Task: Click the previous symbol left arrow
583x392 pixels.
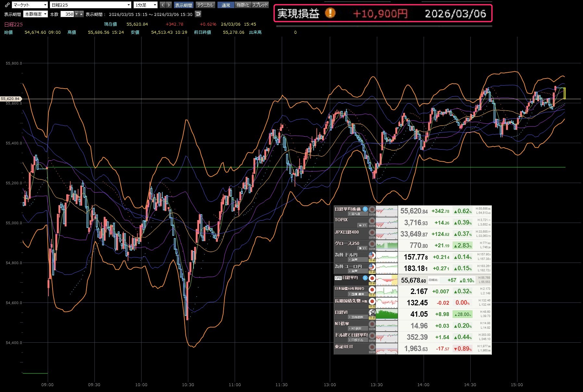Action: (x=162, y=5)
